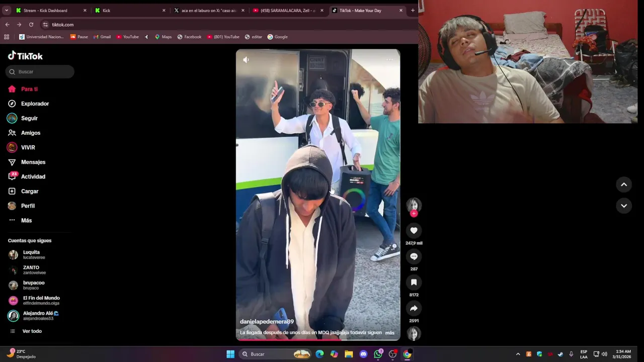644x362 pixels.
Task: Show hidden system tray icons
Action: point(518,354)
